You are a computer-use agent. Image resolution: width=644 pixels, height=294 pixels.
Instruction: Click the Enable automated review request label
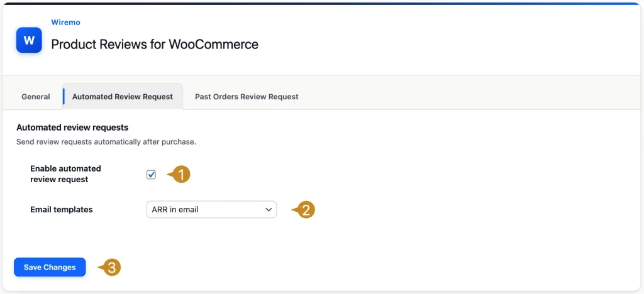click(65, 174)
